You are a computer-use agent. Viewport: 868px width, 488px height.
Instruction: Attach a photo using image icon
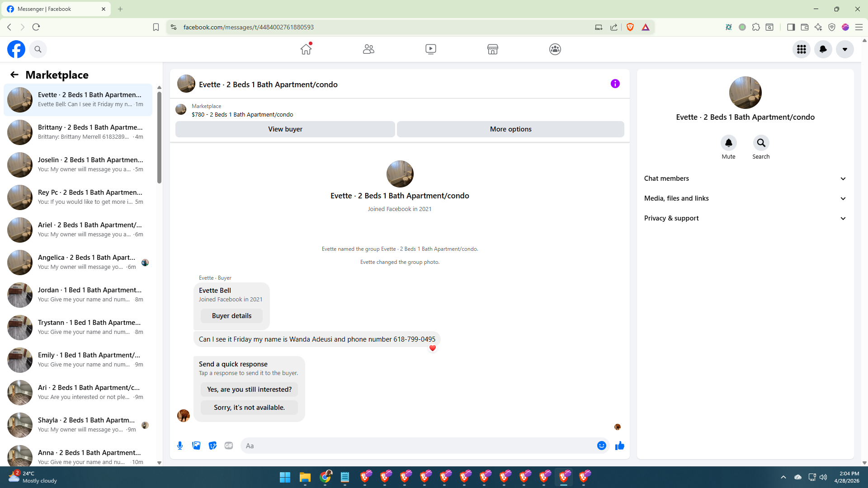pyautogui.click(x=196, y=446)
